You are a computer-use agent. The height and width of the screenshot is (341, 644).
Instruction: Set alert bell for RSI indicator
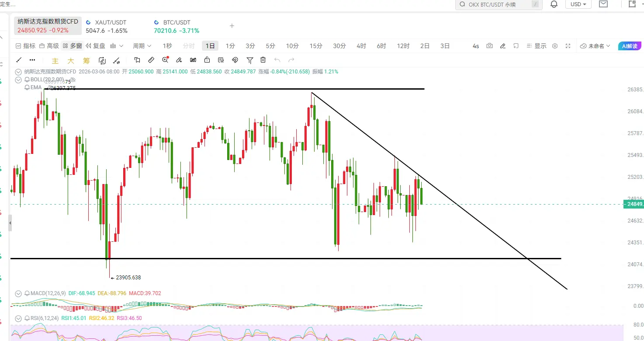coord(27,318)
